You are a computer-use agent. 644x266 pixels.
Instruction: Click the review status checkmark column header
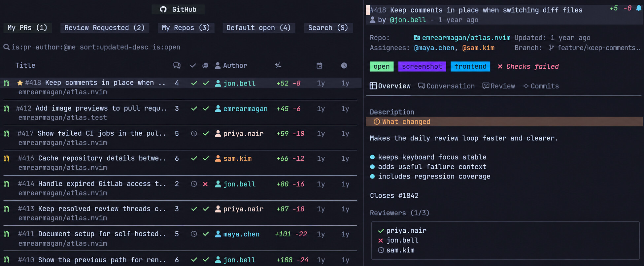(x=193, y=66)
